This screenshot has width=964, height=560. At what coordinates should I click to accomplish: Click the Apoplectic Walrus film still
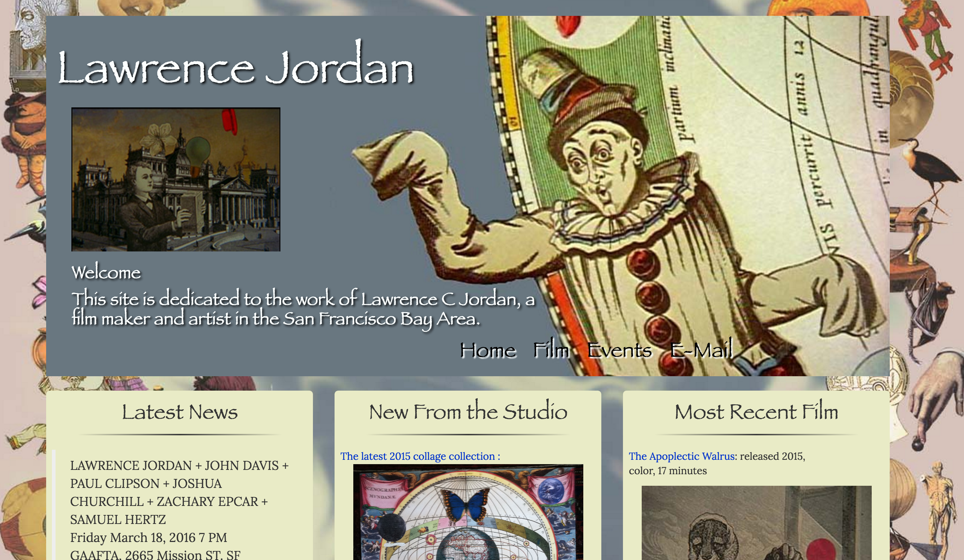point(756,523)
